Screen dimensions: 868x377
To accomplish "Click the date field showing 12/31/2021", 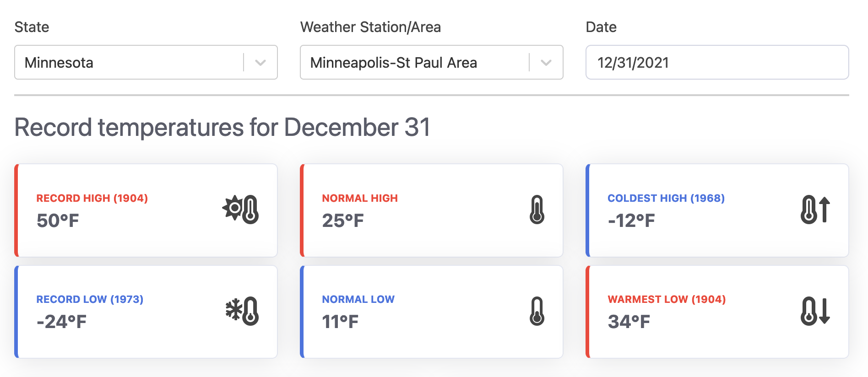I will pyautogui.click(x=717, y=62).
